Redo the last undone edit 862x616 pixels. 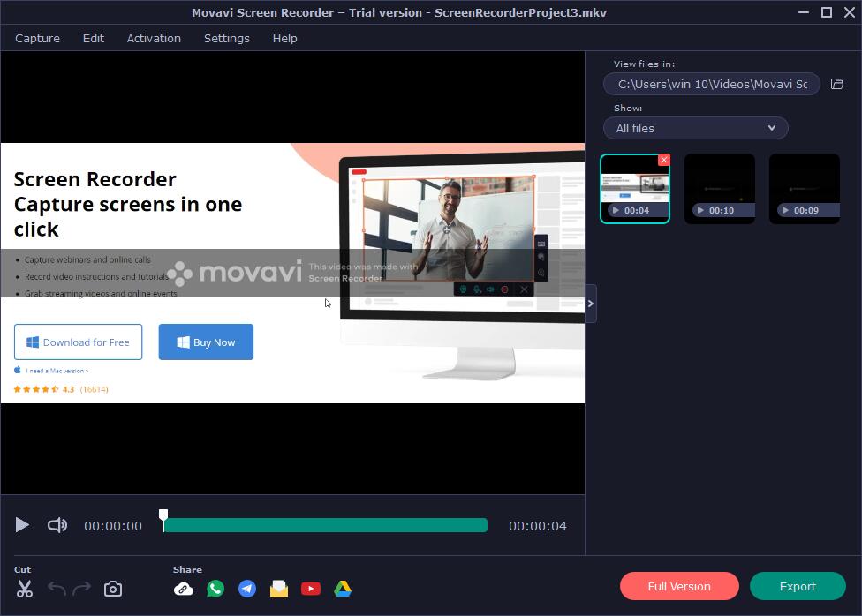[x=82, y=589]
